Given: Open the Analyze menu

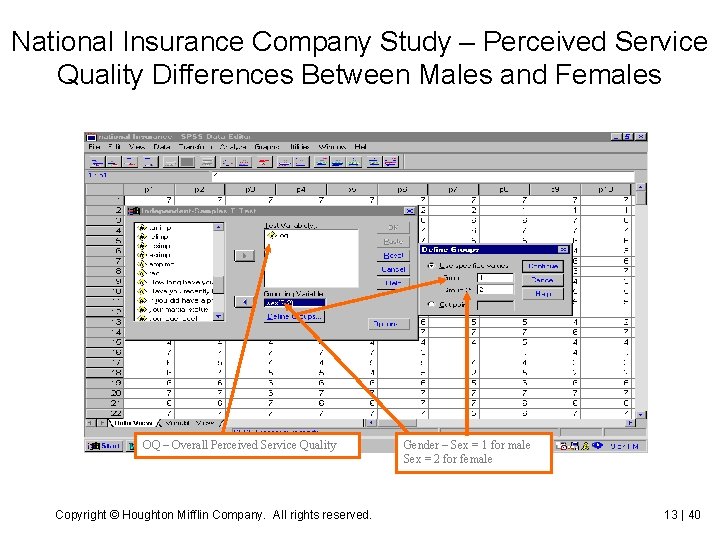Looking at the screenshot, I should coord(233,147).
